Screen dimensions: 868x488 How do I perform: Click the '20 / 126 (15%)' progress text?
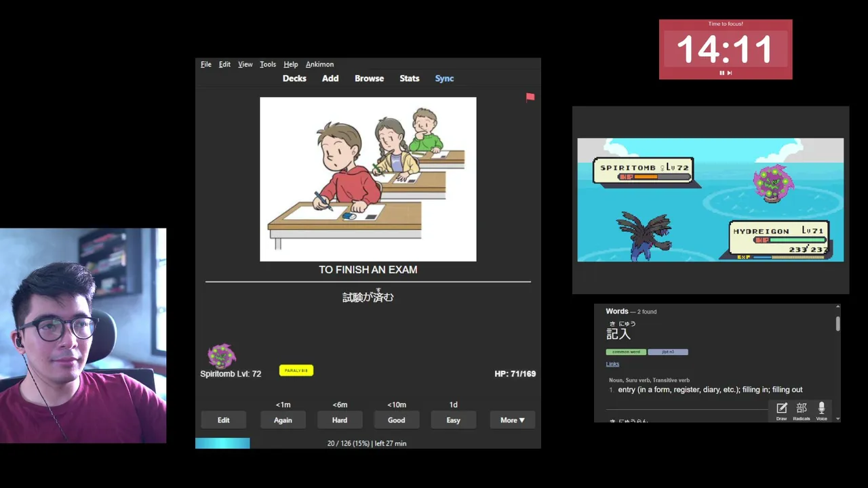pyautogui.click(x=349, y=443)
